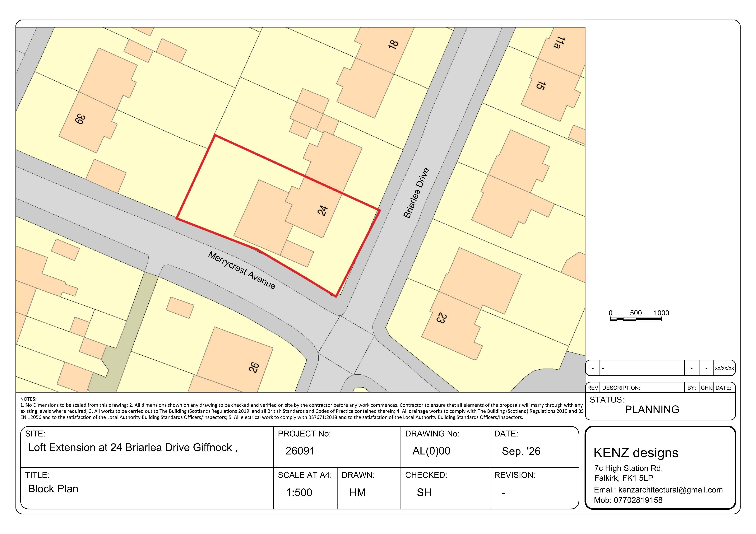Image resolution: width=756 pixels, height=534 pixels.
Task: Click the DRAWING No: label
Action: 432,434
